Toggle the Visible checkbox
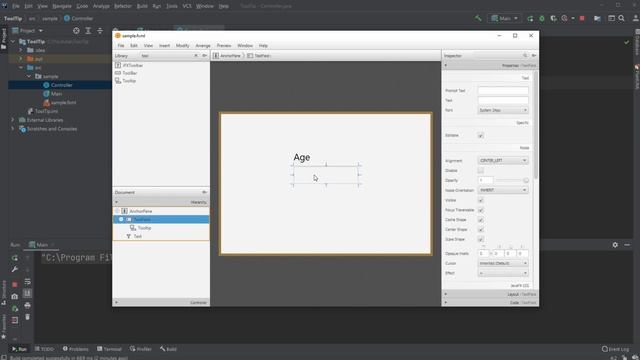 (x=481, y=200)
